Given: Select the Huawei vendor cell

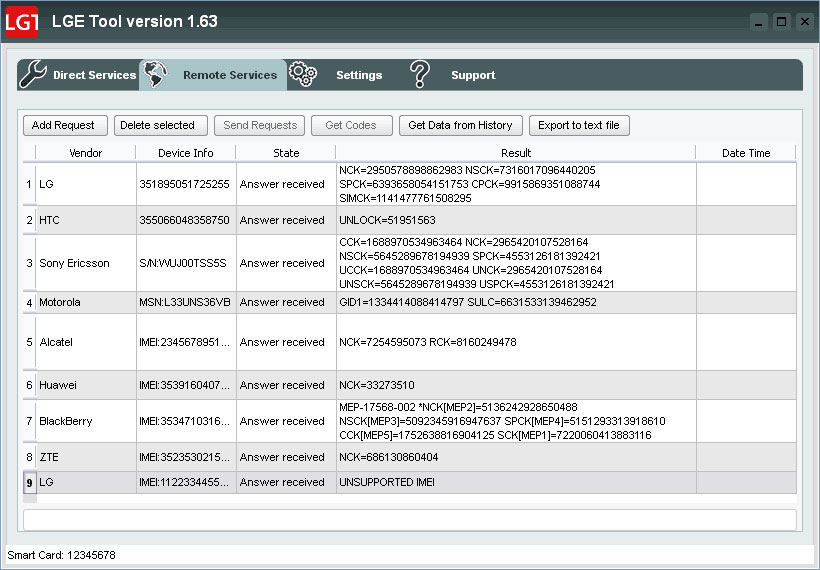Looking at the screenshot, I should coord(86,385).
